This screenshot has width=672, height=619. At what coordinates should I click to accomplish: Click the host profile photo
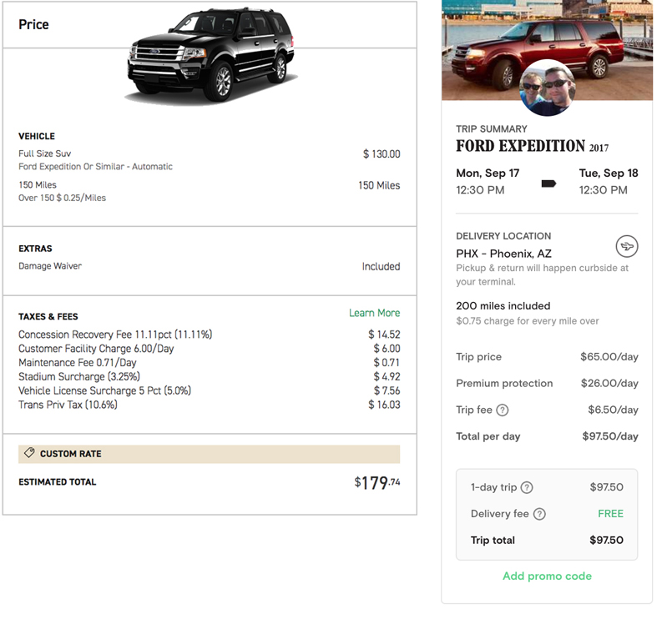click(547, 88)
